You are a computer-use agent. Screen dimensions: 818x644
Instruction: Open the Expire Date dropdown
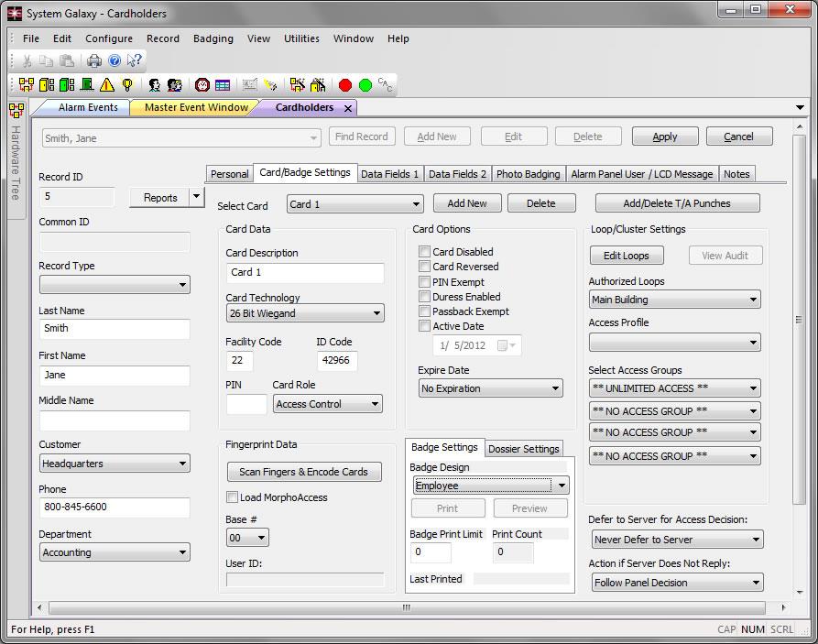point(490,388)
